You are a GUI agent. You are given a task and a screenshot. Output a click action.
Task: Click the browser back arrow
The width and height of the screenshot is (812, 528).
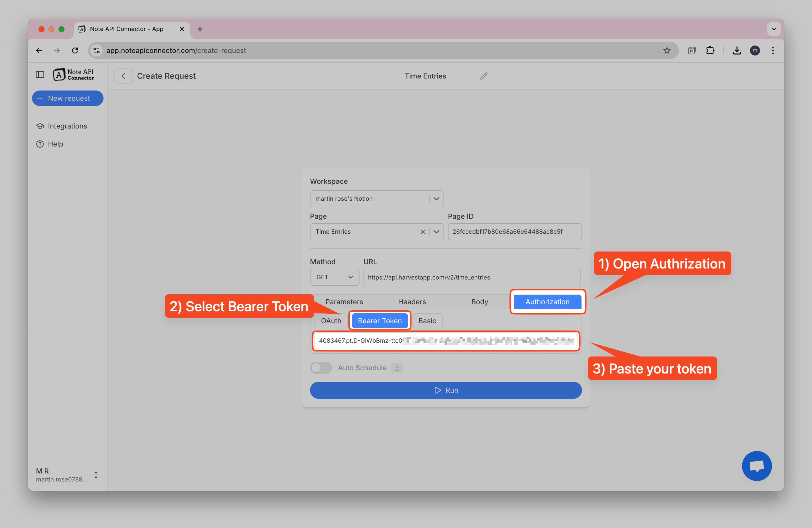[39, 50]
